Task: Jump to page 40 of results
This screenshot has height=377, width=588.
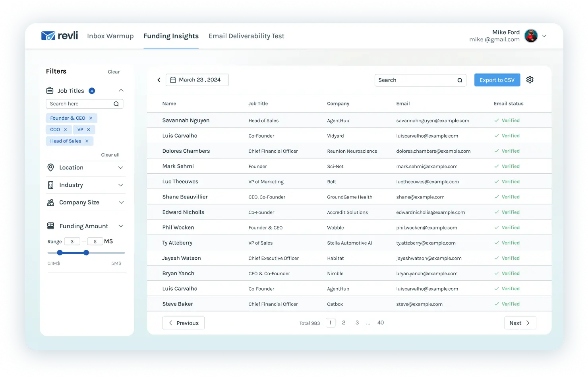Action: point(381,323)
